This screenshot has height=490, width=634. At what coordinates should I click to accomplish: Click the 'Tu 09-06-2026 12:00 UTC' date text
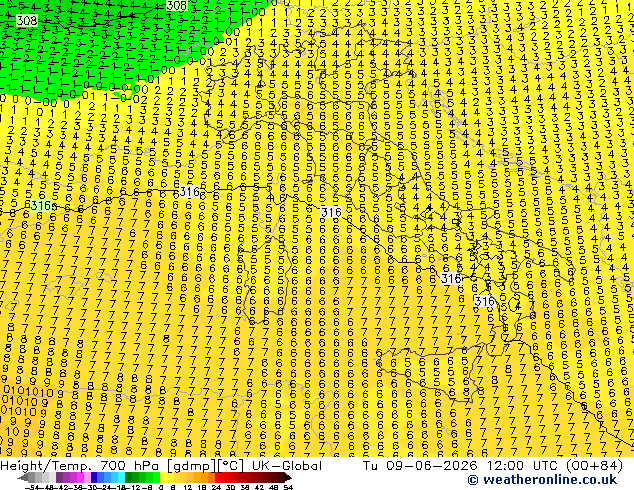click(460, 466)
